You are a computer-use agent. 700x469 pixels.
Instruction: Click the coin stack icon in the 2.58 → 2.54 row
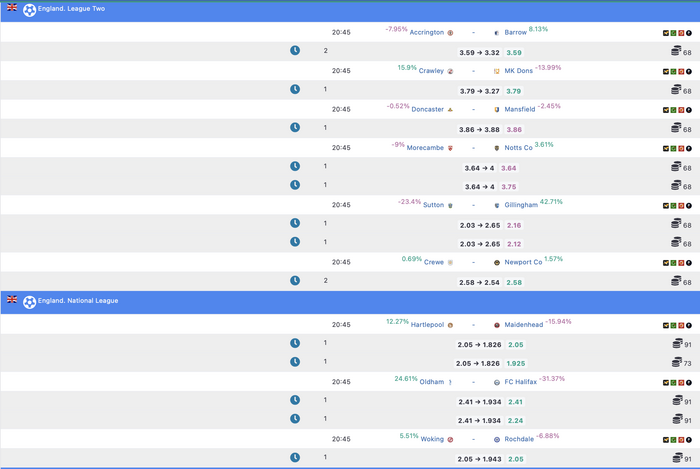point(676,281)
